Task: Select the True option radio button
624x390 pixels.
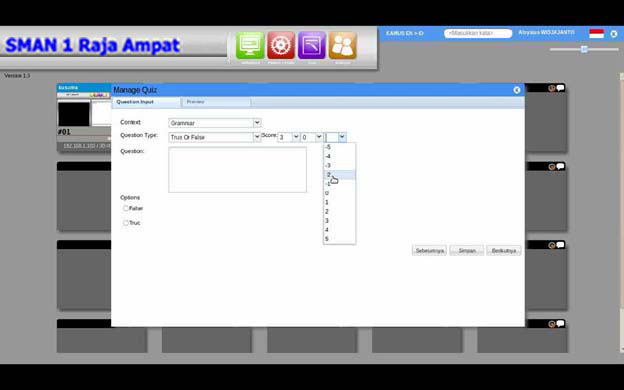Action: [125, 223]
